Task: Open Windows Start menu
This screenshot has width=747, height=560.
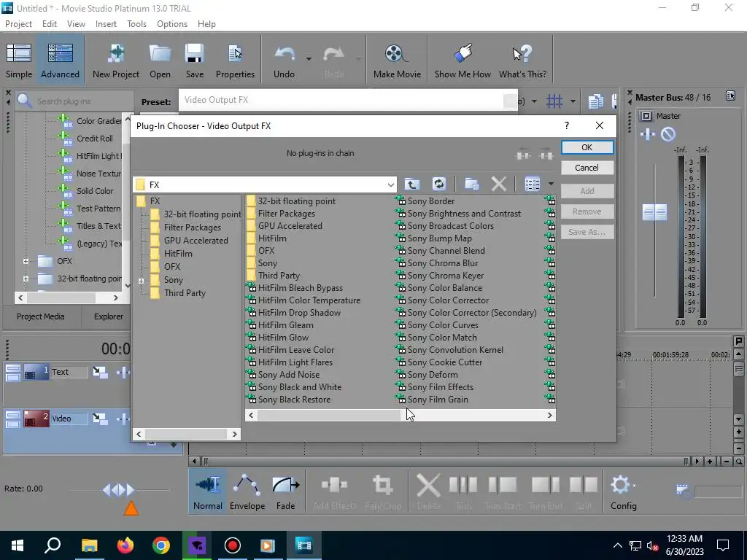Action: pyautogui.click(x=18, y=545)
